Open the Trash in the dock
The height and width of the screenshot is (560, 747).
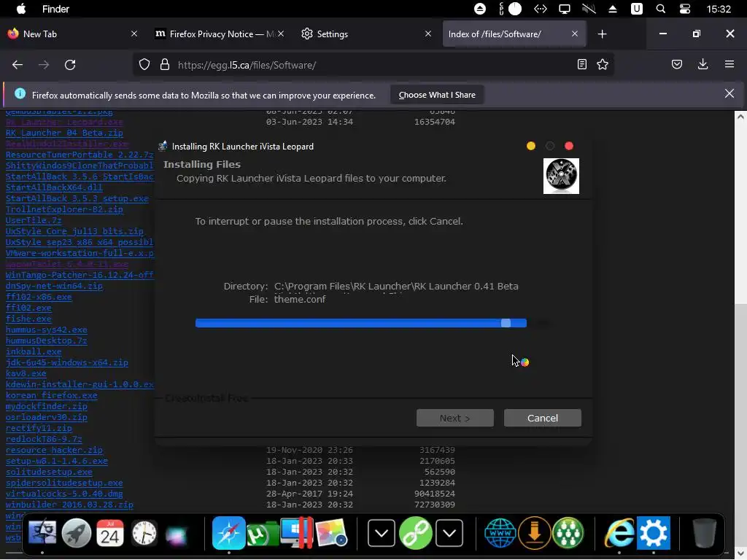point(704,533)
